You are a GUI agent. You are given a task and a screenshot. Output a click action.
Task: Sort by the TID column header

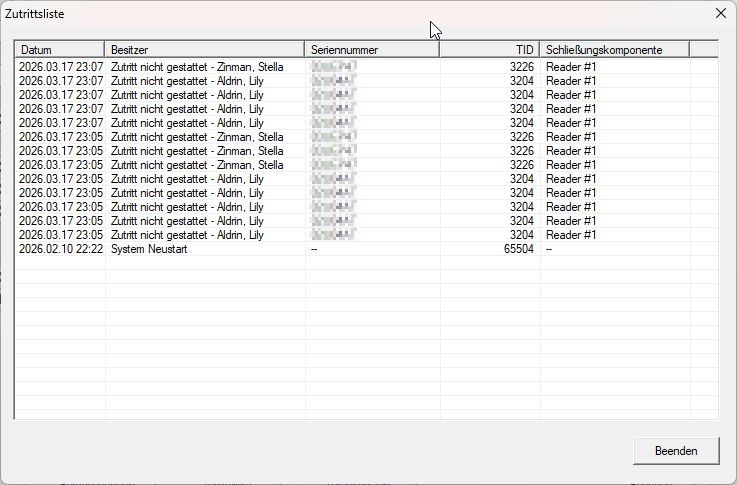tap(490, 49)
